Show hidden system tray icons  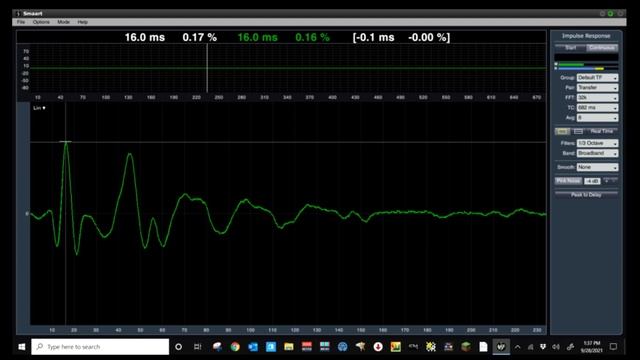[x=518, y=347]
